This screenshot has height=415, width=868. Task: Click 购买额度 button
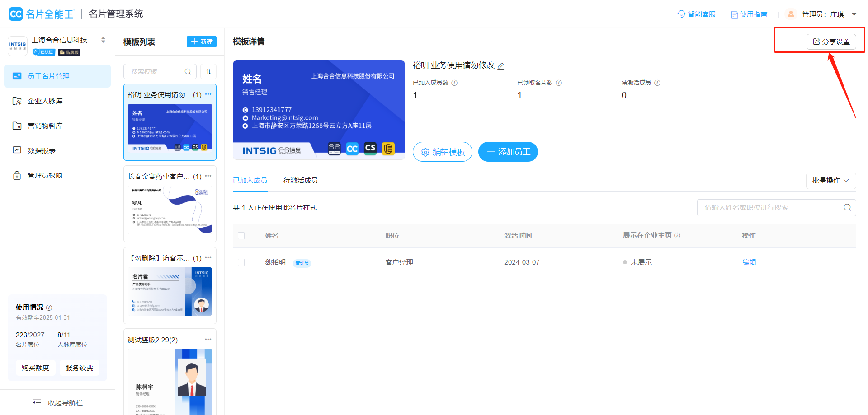coord(35,368)
